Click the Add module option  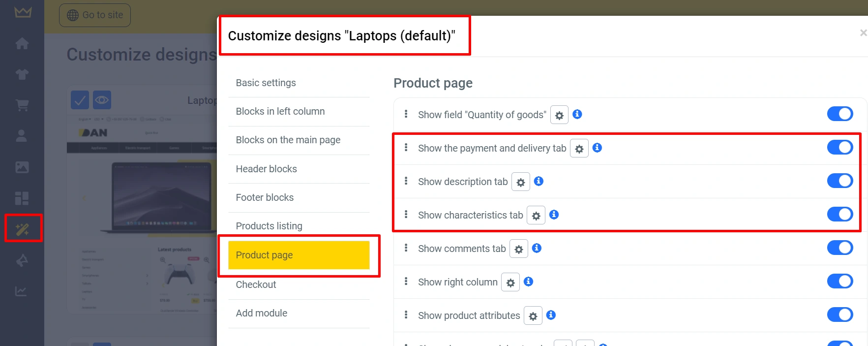click(262, 313)
